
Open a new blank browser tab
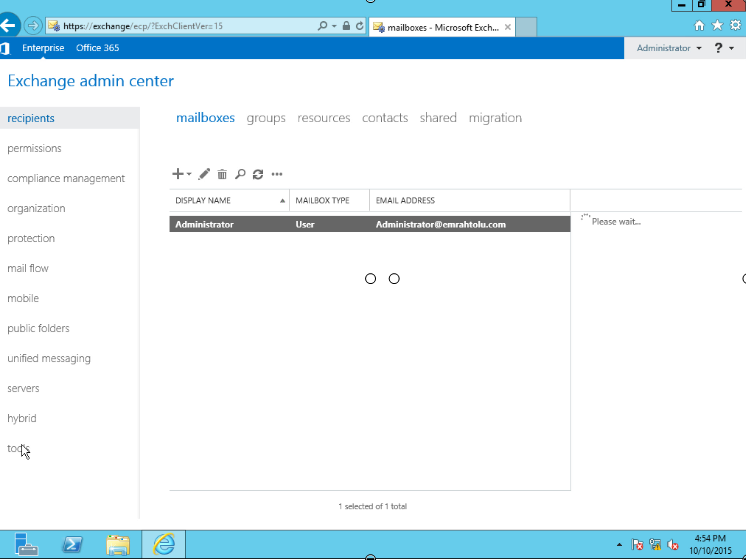[526, 27]
